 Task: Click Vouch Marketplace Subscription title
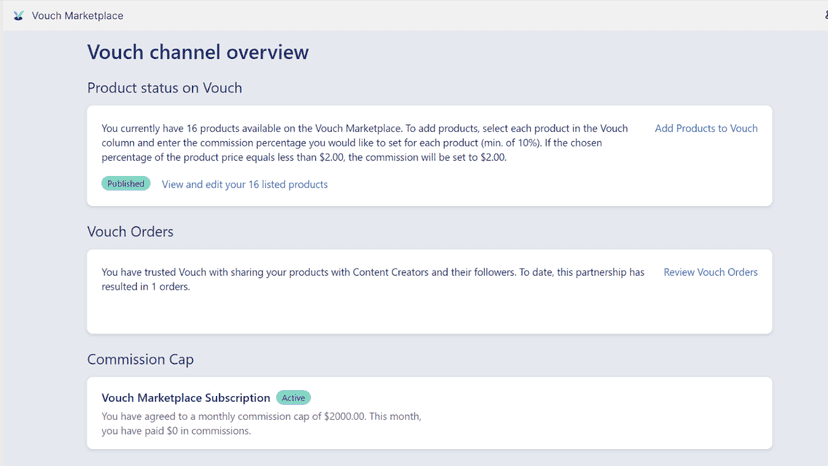click(186, 398)
